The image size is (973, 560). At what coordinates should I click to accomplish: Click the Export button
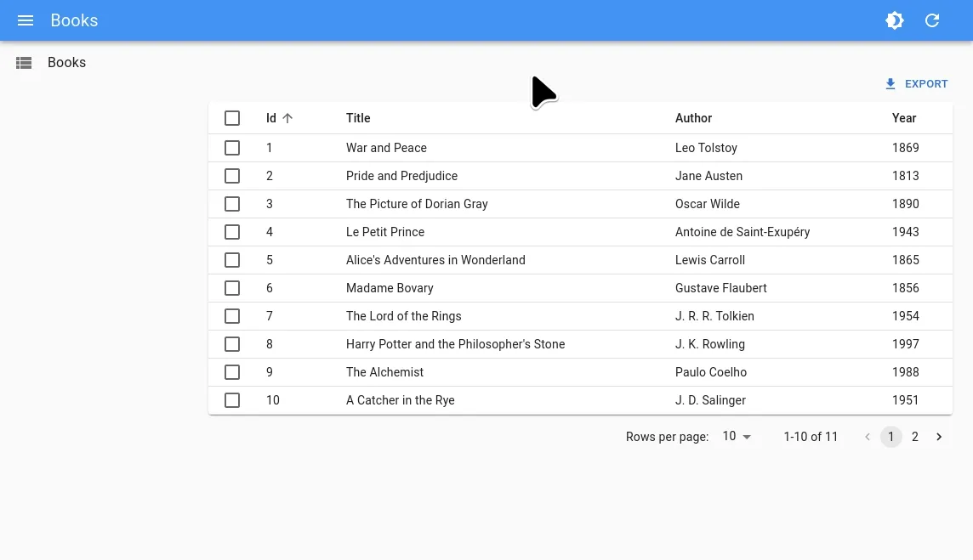click(917, 84)
